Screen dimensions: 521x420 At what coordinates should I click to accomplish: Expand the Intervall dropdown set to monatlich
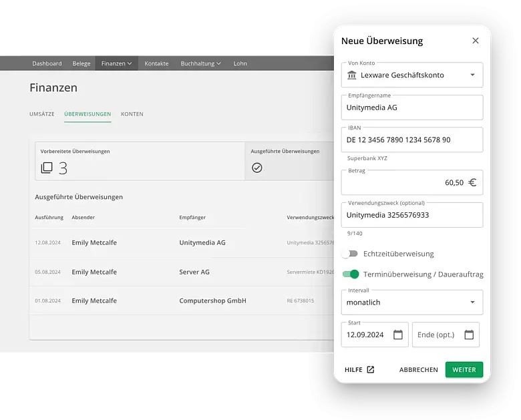(x=412, y=302)
